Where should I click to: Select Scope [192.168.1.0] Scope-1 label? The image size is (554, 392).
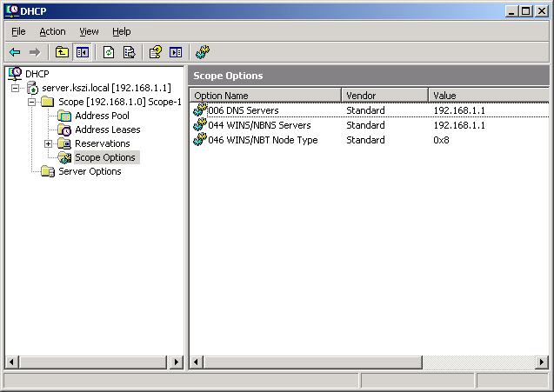coord(120,102)
